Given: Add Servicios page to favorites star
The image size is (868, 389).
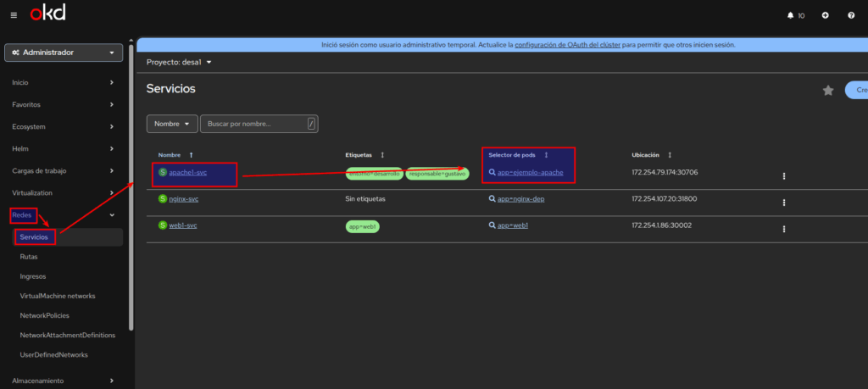Looking at the screenshot, I should tap(828, 91).
